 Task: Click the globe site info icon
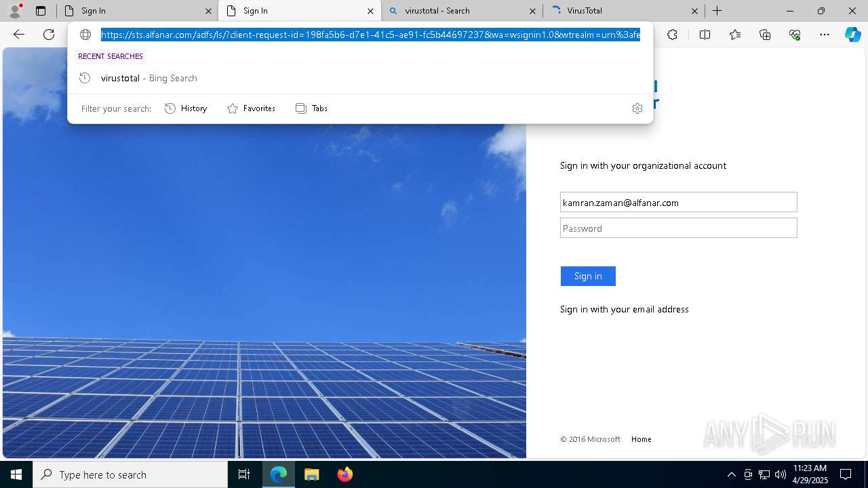click(x=85, y=35)
